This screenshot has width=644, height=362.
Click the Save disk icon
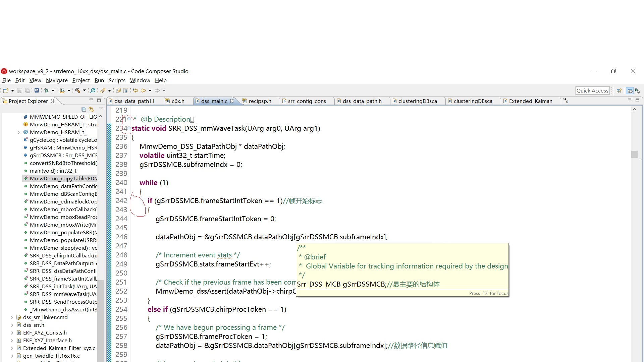[x=19, y=90]
